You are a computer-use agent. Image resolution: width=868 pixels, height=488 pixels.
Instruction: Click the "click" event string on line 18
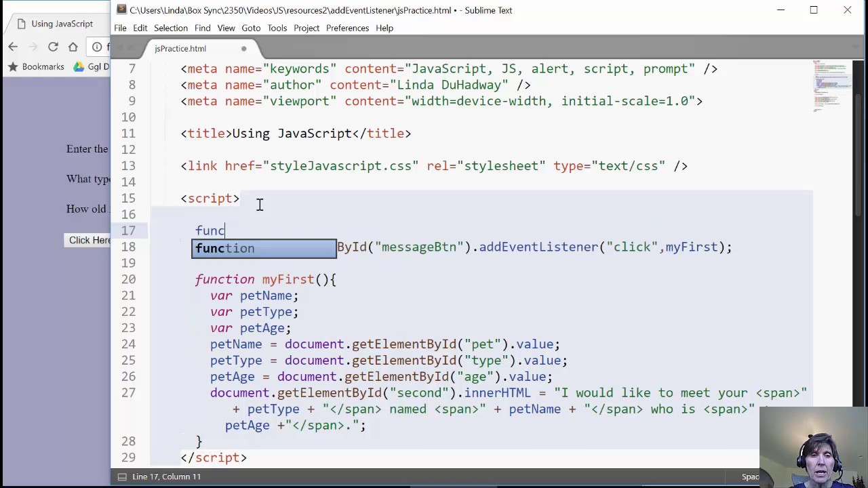click(632, 247)
